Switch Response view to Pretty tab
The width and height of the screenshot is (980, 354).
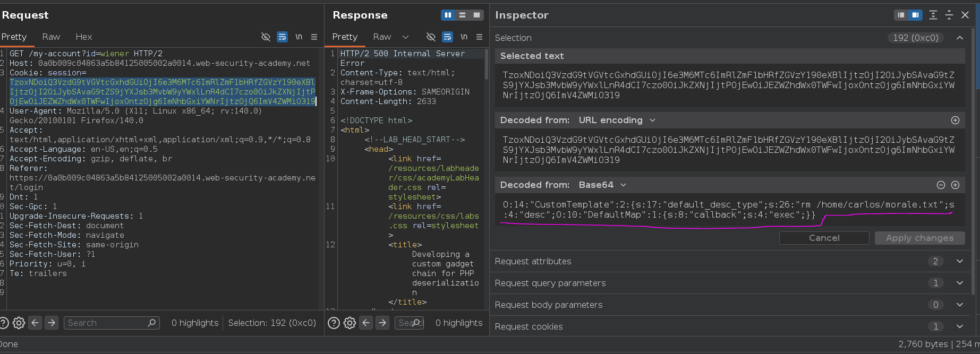click(345, 37)
